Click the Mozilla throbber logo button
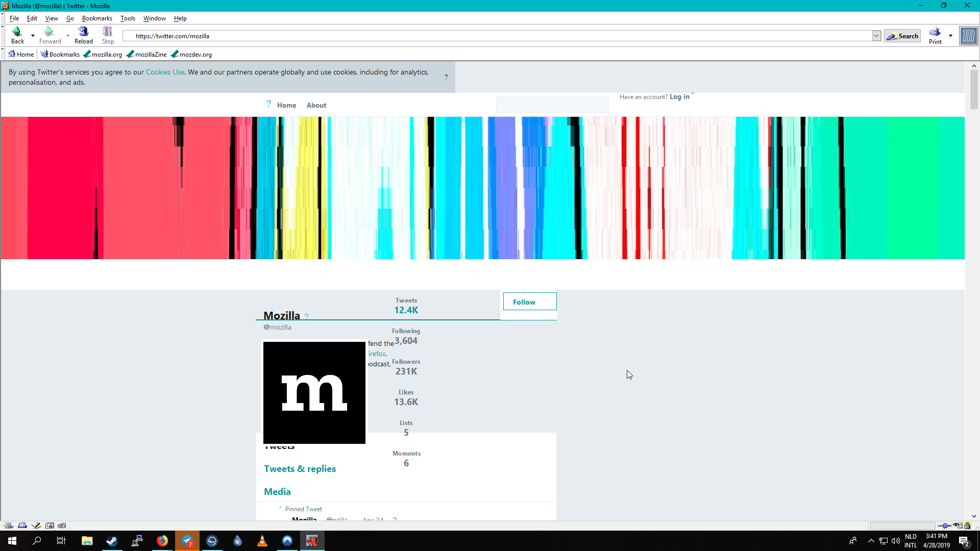 (x=968, y=36)
